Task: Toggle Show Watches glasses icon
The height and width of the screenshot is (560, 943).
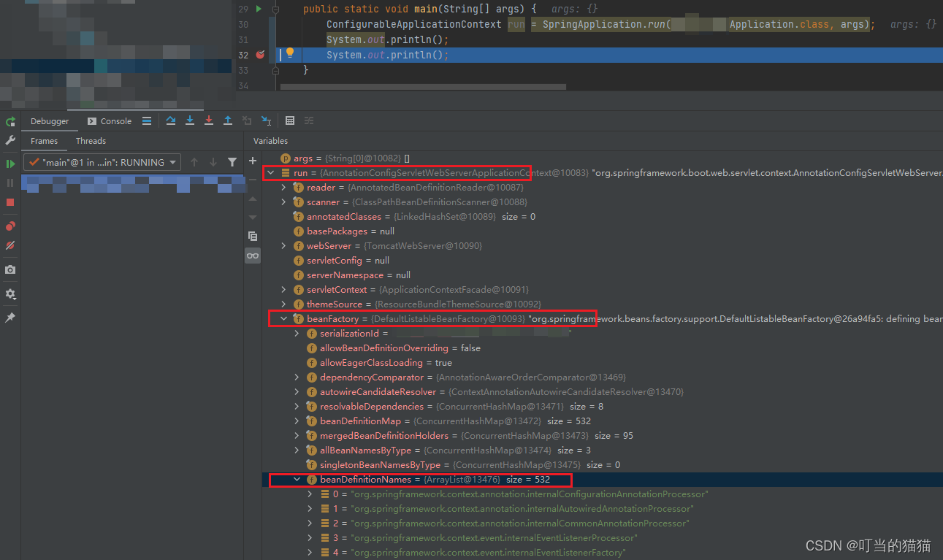Action: (x=253, y=256)
